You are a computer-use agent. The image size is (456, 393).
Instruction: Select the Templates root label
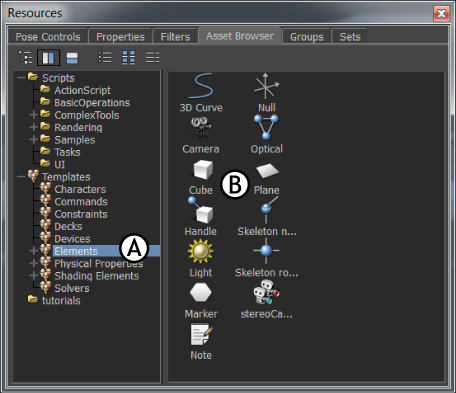coord(66,177)
